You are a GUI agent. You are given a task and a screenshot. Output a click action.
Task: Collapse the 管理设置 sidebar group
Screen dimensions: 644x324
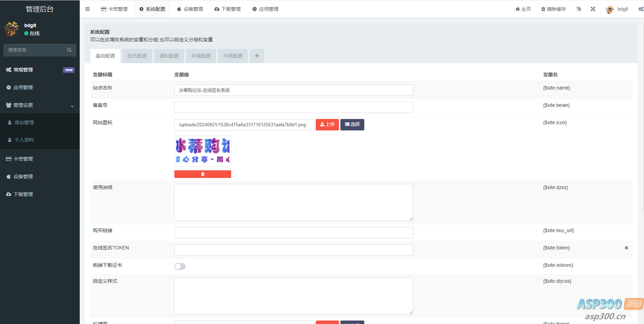[x=40, y=105]
